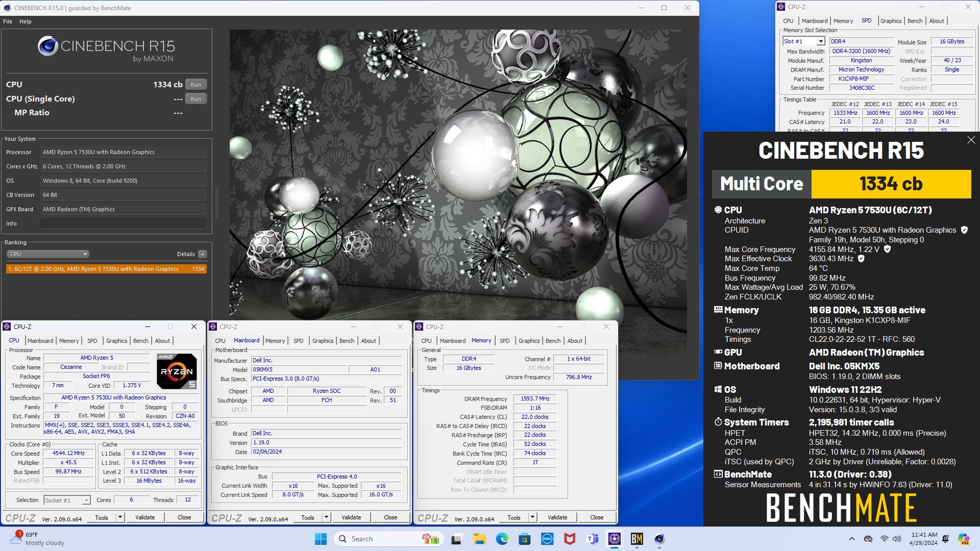Screen dimensions: 980x551
Task: Close the BenchMate result overlay with X
Action: tap(971, 140)
